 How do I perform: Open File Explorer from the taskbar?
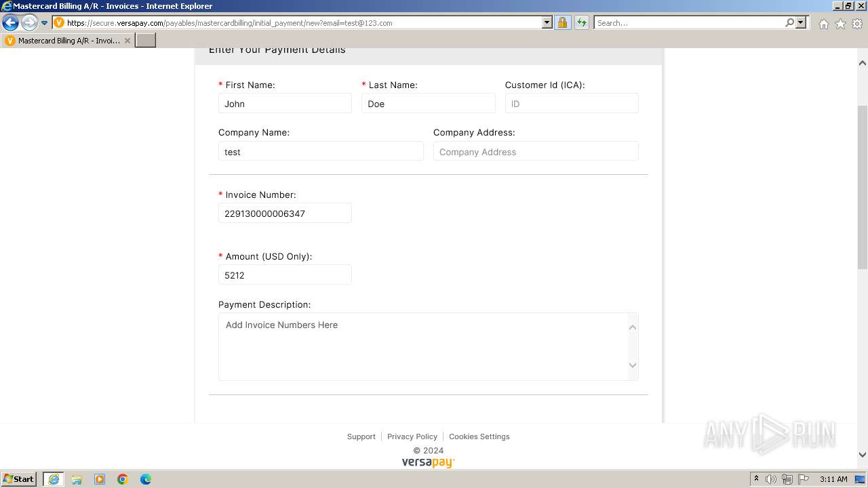pos(77,479)
